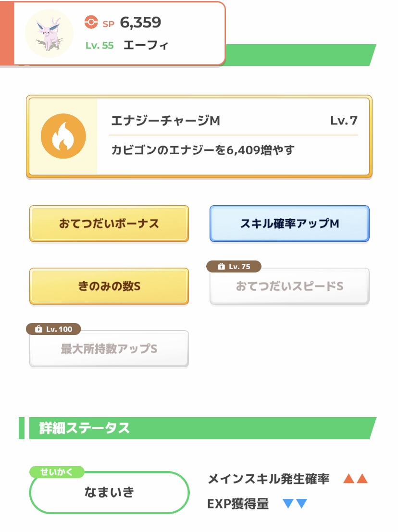Tap the Lv. 7 main skill level
398x532 pixels.
[x=344, y=121]
